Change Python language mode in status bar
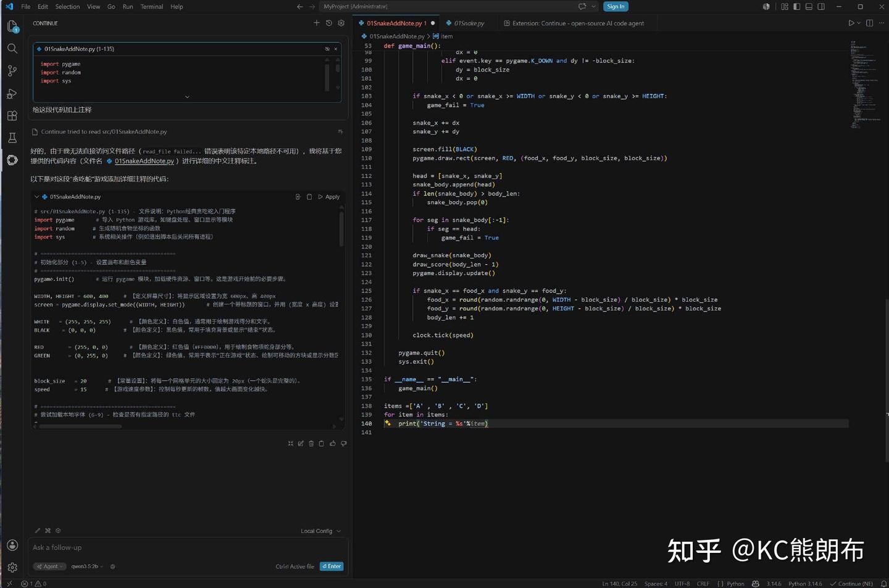The image size is (889, 588). tap(735, 584)
